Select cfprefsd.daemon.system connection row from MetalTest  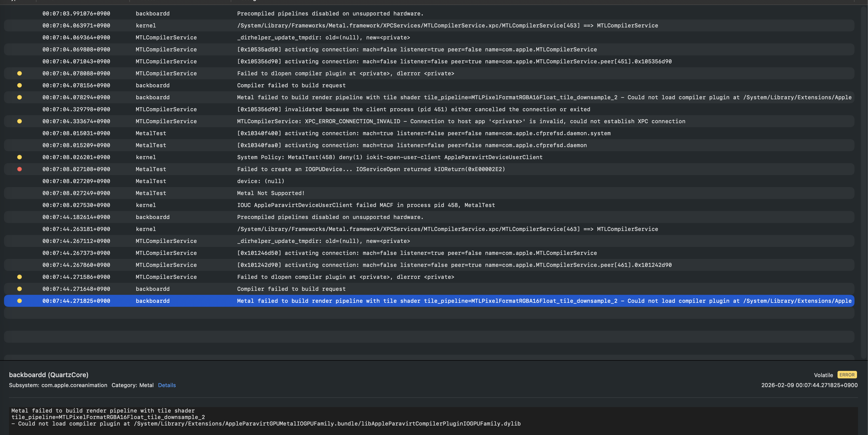424,133
